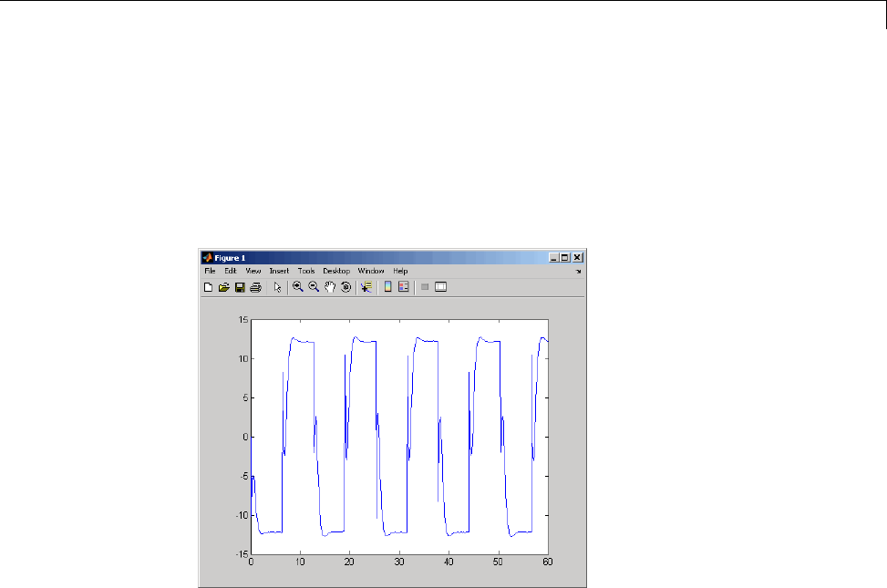Open the Window menu

(x=370, y=271)
